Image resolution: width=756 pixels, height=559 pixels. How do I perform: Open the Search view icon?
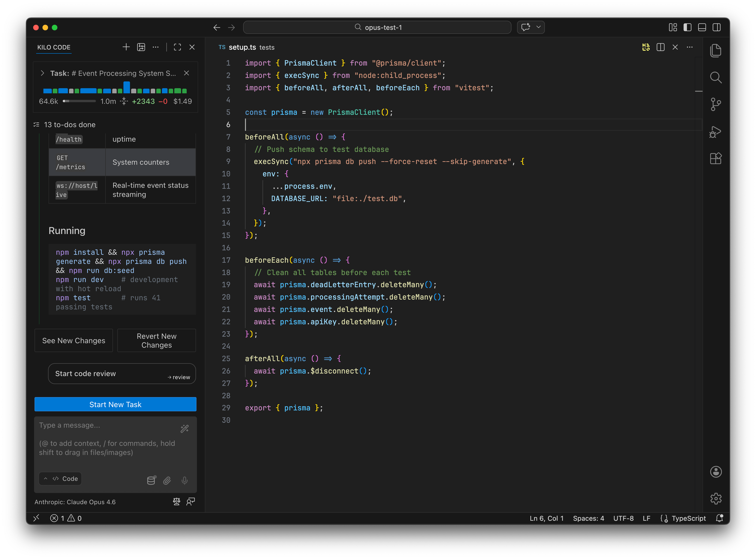pyautogui.click(x=715, y=77)
